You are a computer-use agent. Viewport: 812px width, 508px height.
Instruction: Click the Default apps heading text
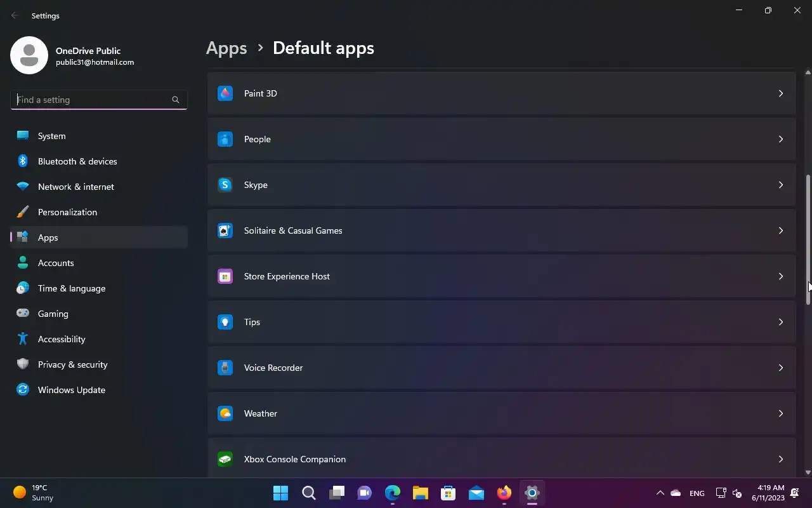[324, 48]
